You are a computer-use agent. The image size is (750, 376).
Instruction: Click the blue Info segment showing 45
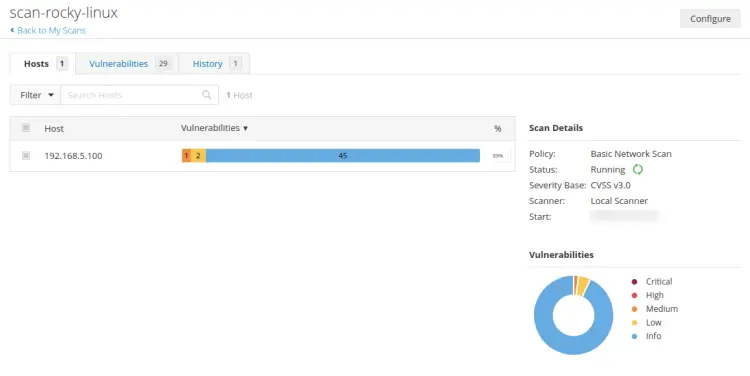342,155
